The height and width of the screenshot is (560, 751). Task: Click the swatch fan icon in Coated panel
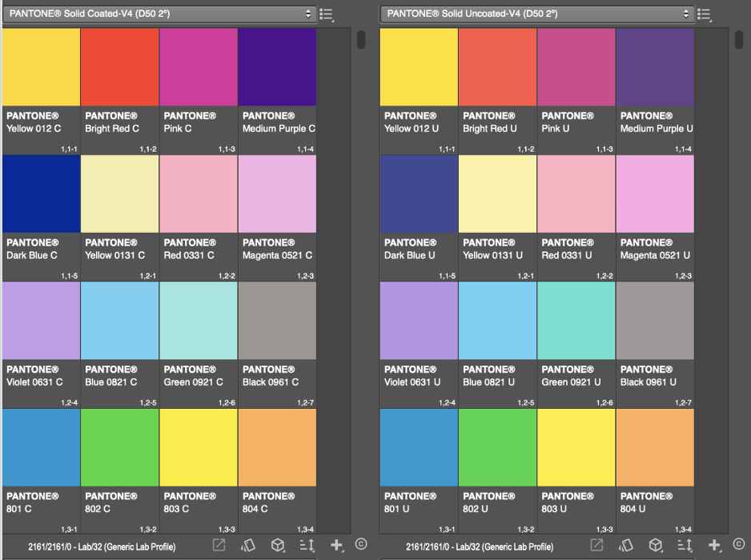247,545
